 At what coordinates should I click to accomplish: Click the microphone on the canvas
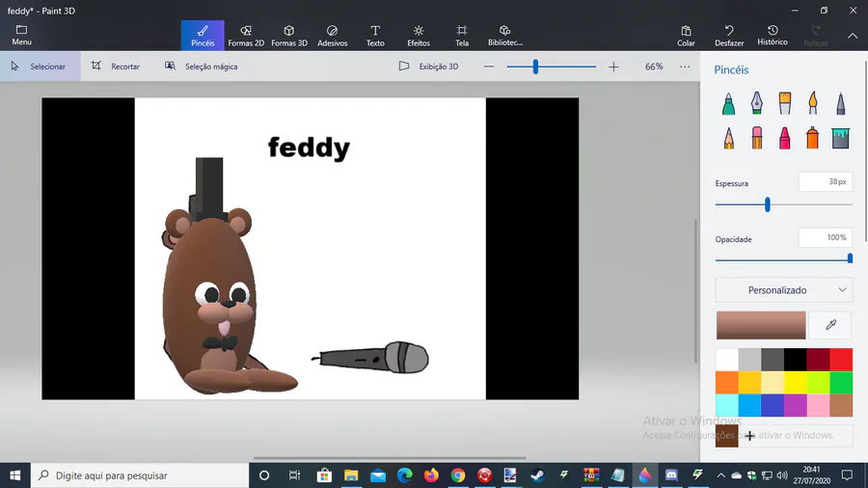tap(370, 358)
